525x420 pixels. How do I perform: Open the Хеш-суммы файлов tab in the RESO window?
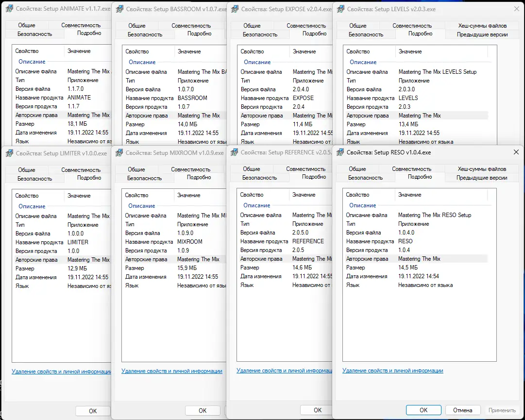pos(482,169)
